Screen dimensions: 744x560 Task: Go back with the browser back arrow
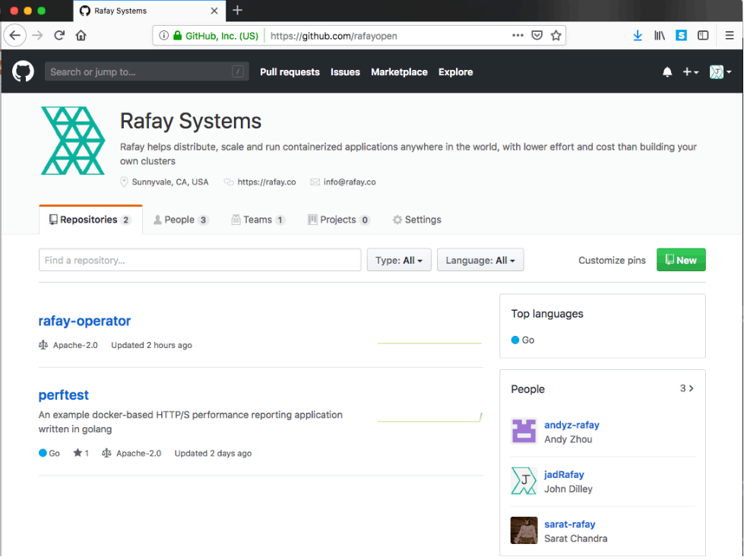click(14, 35)
